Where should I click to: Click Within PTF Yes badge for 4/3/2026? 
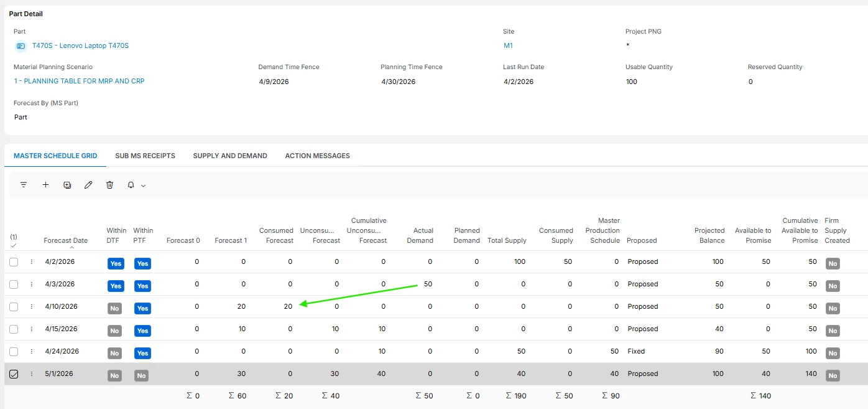tap(142, 286)
